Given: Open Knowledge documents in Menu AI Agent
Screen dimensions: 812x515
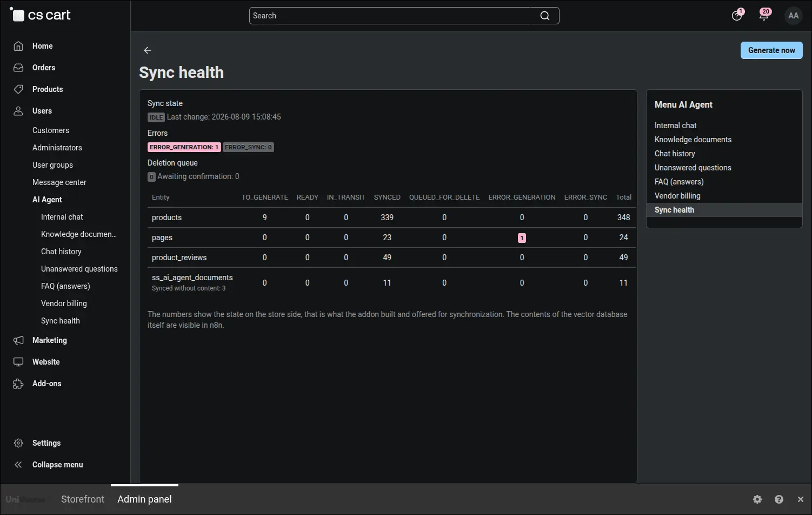Looking at the screenshot, I should (x=693, y=140).
